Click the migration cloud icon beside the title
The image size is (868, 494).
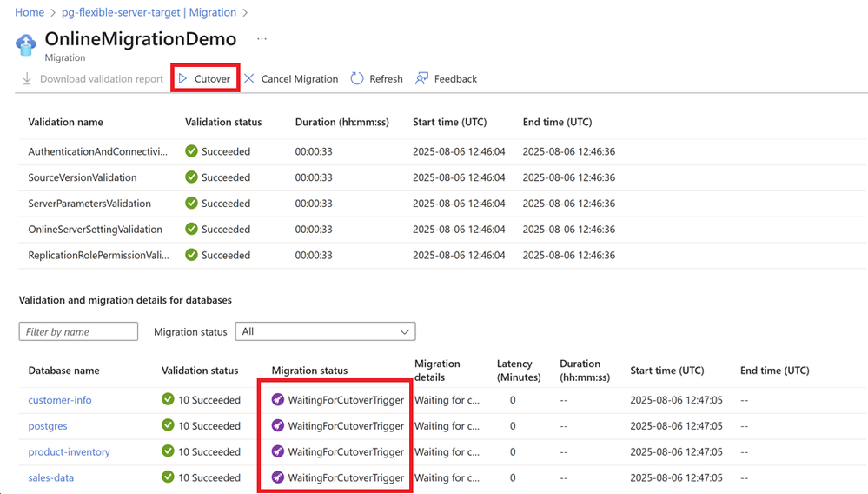(26, 44)
